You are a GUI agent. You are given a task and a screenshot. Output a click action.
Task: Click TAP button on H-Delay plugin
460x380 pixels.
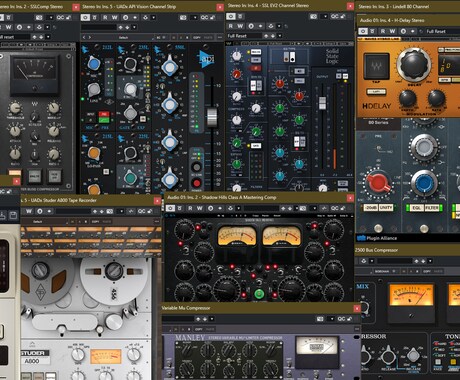pos(376,67)
